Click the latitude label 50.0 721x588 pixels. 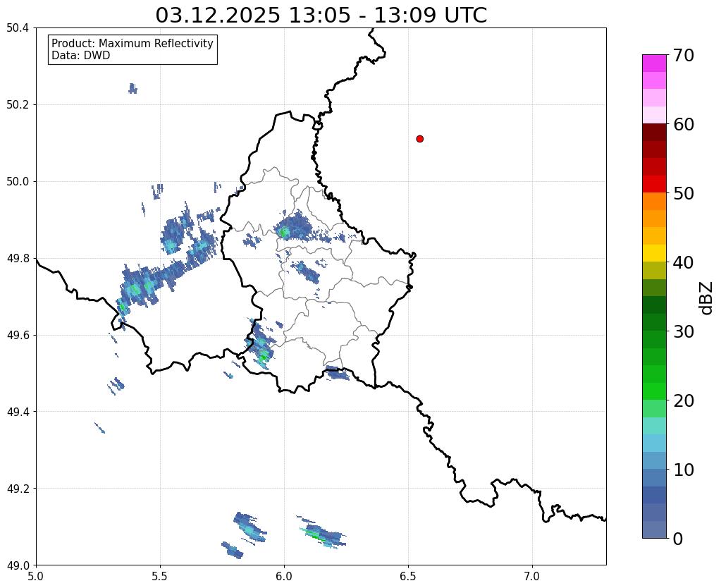click(18, 182)
